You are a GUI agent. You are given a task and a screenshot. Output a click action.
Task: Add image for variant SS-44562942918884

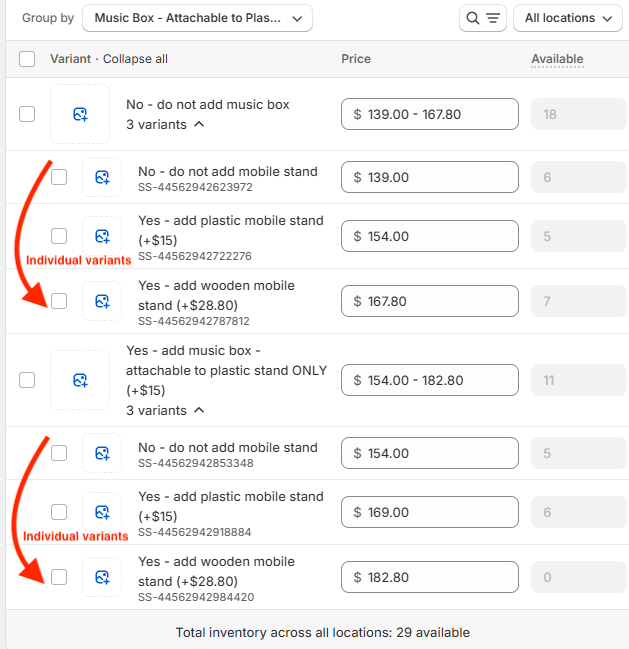coord(101,512)
